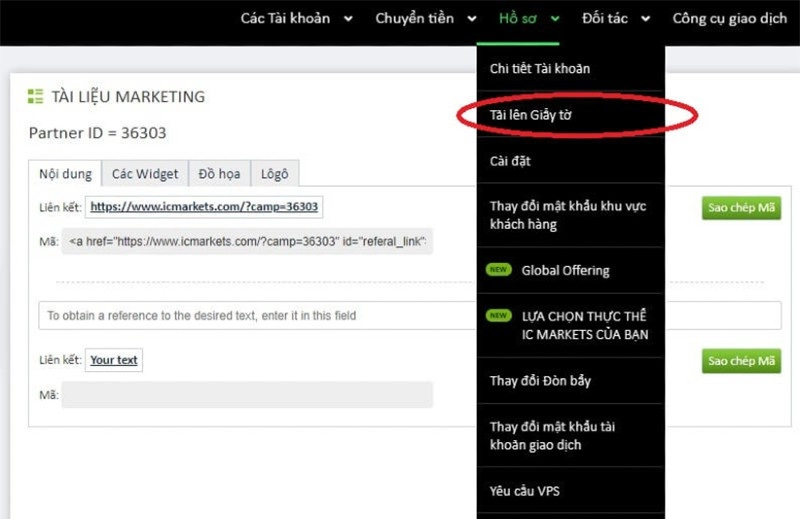
Task: Open Yêu cầu VPS entry
Action: pyautogui.click(x=570, y=491)
